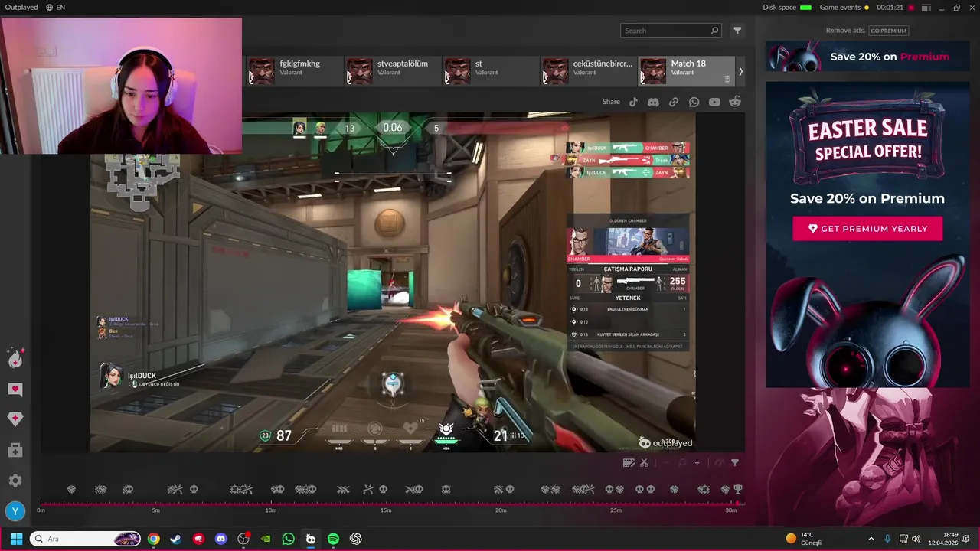Open Discord from the taskbar
Screen dimensions: 980x551
(221, 539)
